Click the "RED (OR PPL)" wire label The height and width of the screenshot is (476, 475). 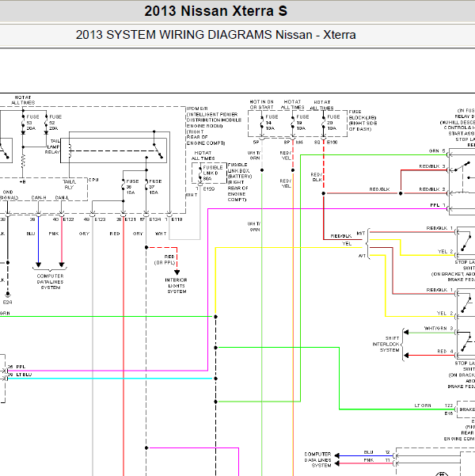pos(164,260)
